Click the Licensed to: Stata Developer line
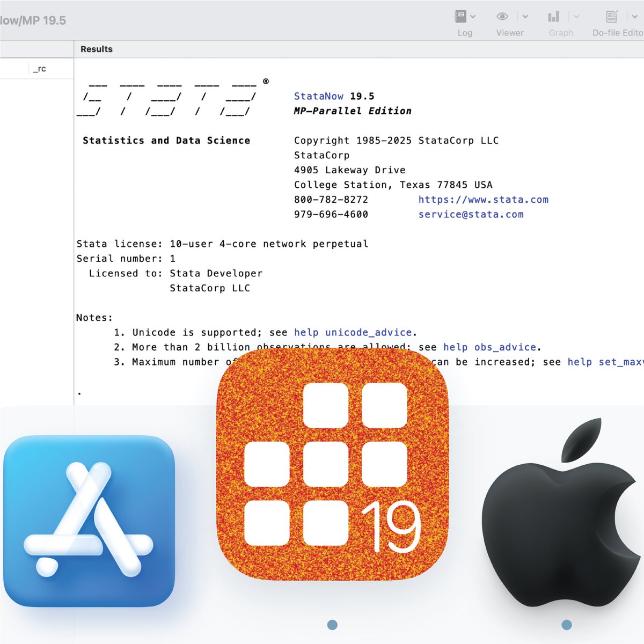This screenshot has width=644, height=644. pyautogui.click(x=176, y=273)
